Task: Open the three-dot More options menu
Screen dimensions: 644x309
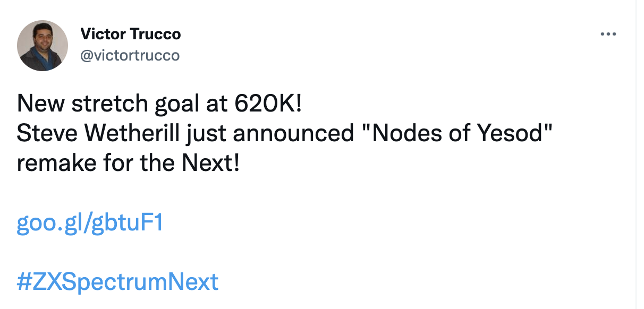Action: click(607, 34)
